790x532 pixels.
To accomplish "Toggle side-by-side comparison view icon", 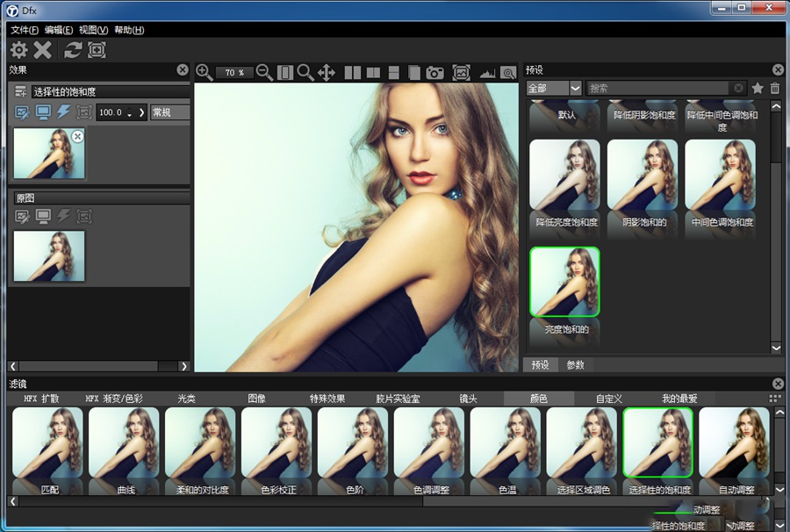I will [x=353, y=73].
